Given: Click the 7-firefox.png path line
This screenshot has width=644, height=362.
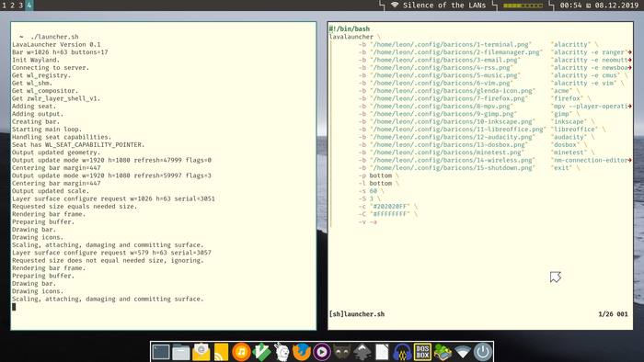Looking at the screenshot, I should 449,98.
